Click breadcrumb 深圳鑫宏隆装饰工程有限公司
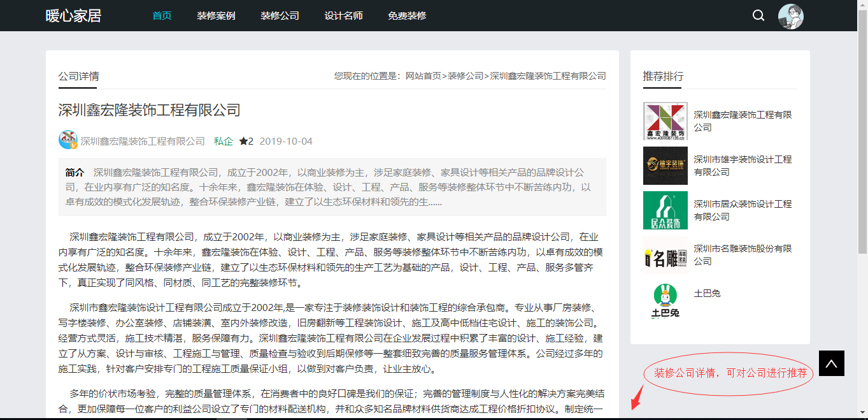 click(548, 76)
